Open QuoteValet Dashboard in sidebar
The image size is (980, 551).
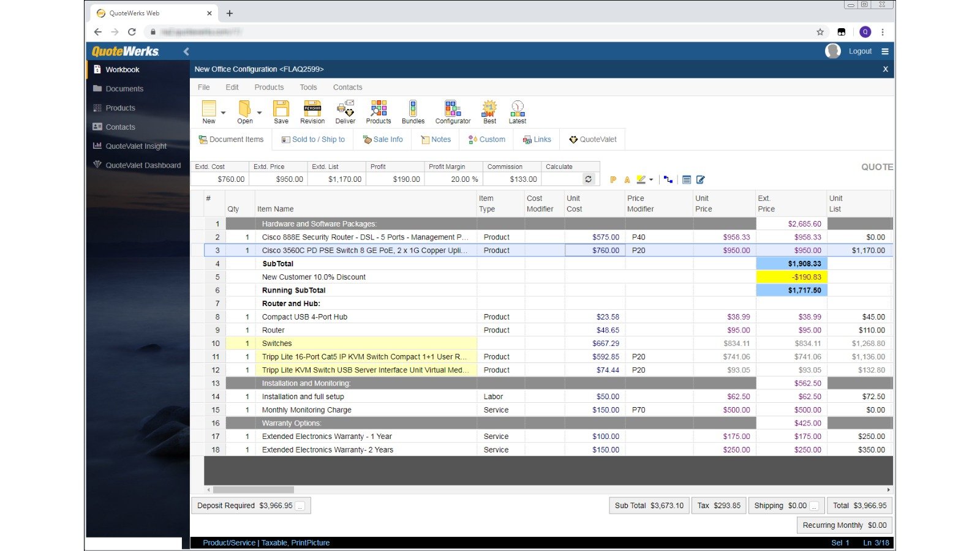(x=143, y=165)
